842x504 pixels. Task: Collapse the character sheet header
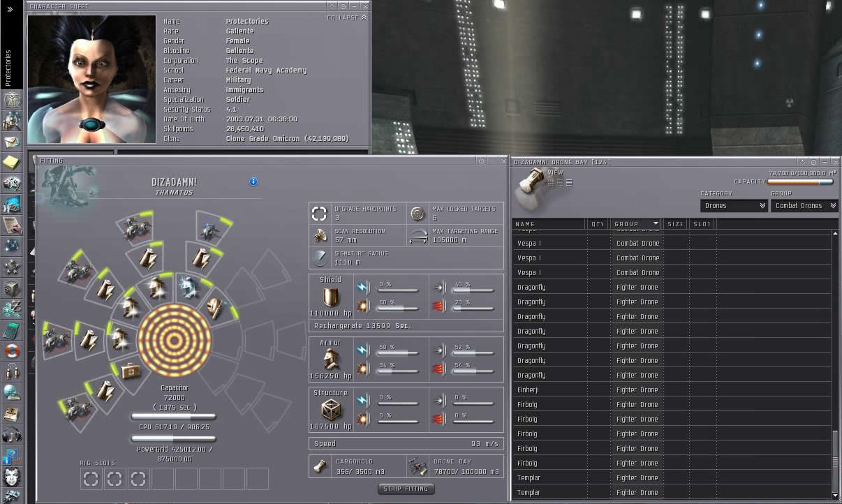pyautogui.click(x=347, y=17)
